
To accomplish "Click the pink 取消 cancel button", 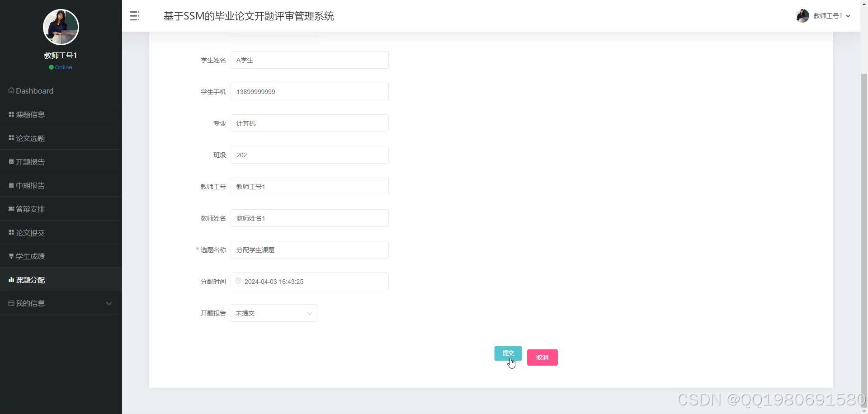I will point(542,357).
